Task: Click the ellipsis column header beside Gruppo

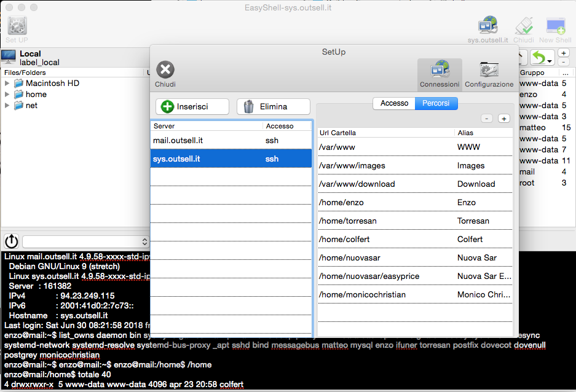Action: 566,73
